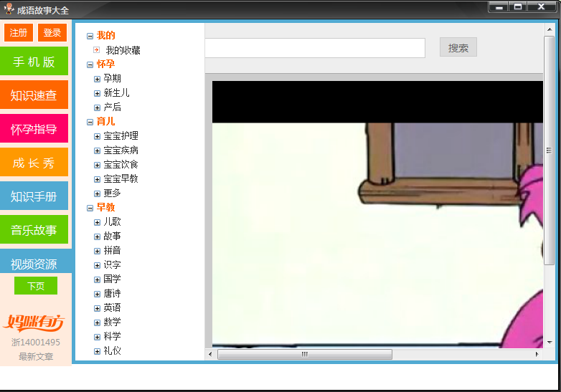Expand the 宝宝护理 node

(97, 136)
